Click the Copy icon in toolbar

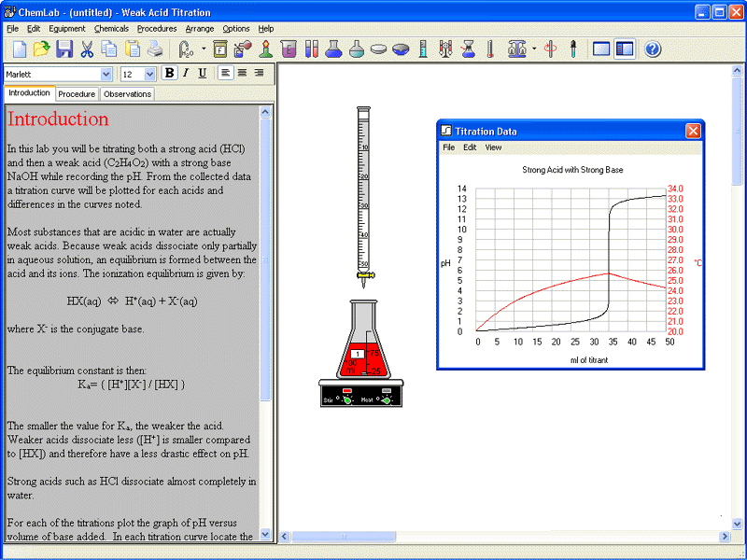pyautogui.click(x=109, y=49)
